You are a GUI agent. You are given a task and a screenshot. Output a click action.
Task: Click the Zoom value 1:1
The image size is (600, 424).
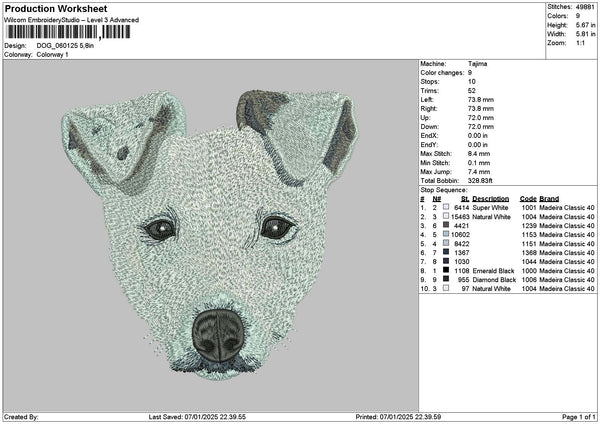[580, 43]
